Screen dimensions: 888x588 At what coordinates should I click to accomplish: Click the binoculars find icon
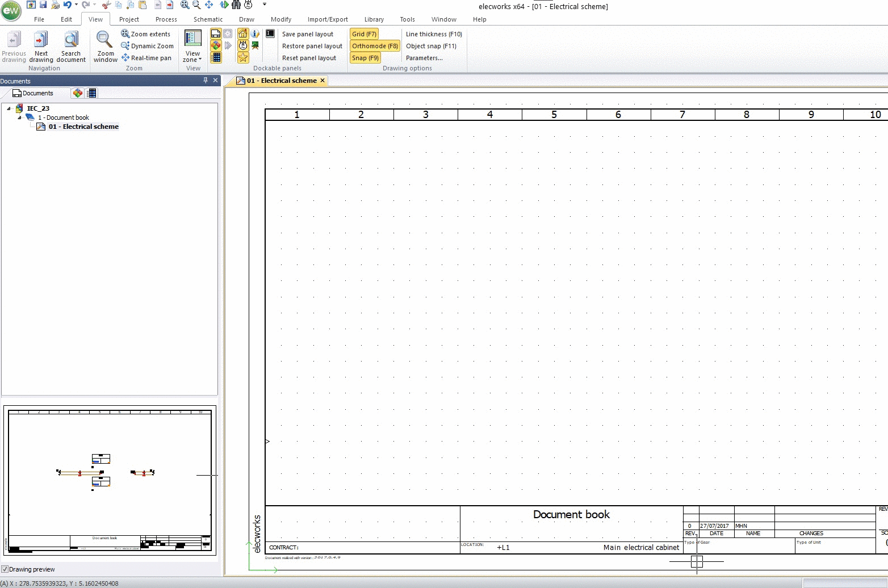click(236, 5)
